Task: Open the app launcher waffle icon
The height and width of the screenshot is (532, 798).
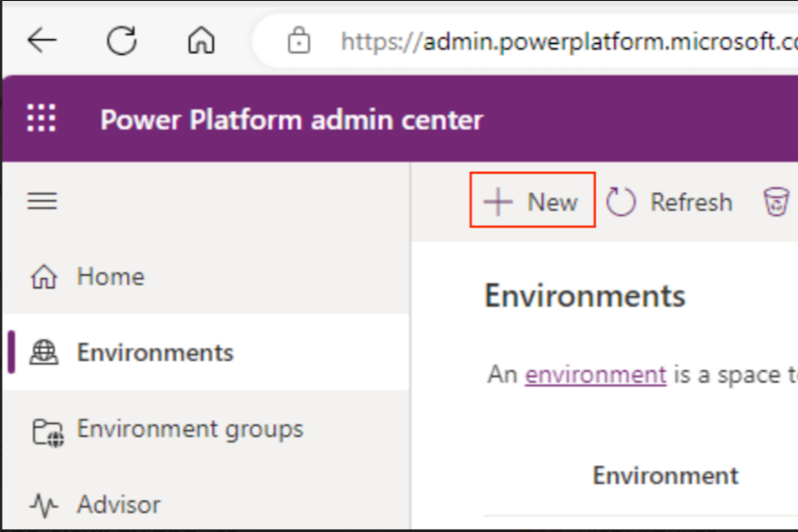Action: coord(42,119)
